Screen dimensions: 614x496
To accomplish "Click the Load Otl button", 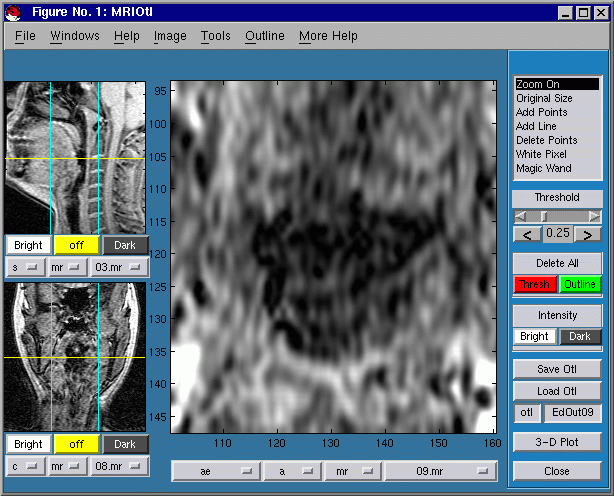I will (x=557, y=391).
